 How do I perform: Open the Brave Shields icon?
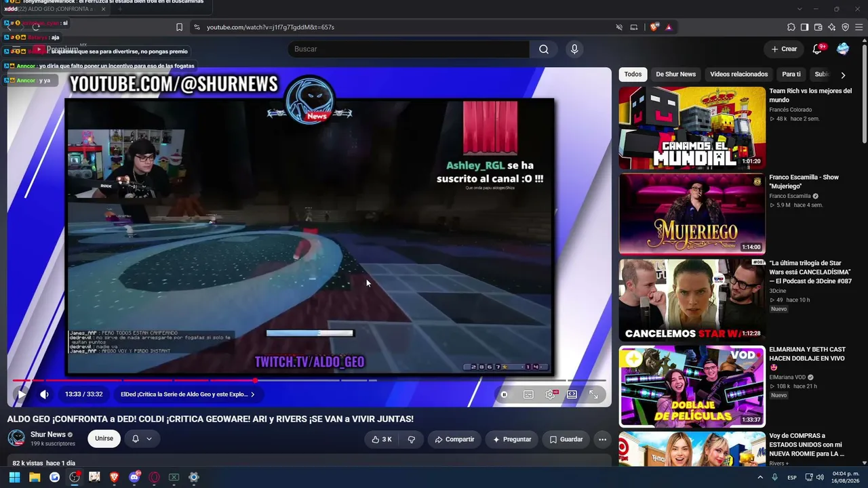(654, 27)
